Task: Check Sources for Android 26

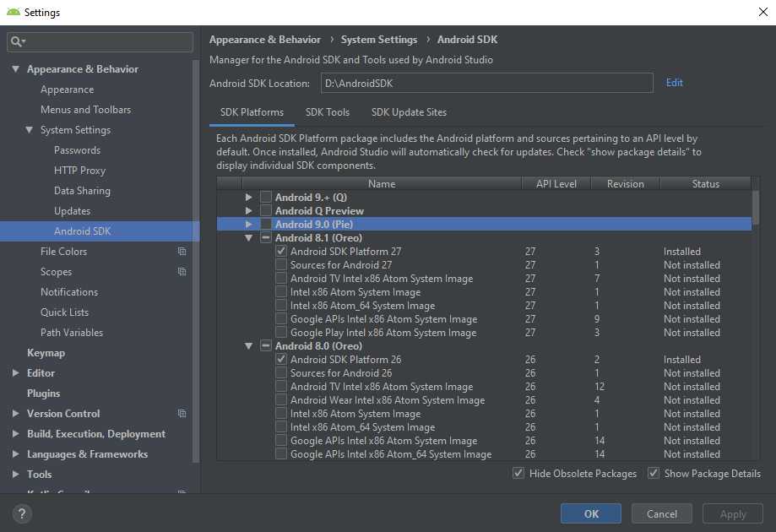Action: point(281,372)
